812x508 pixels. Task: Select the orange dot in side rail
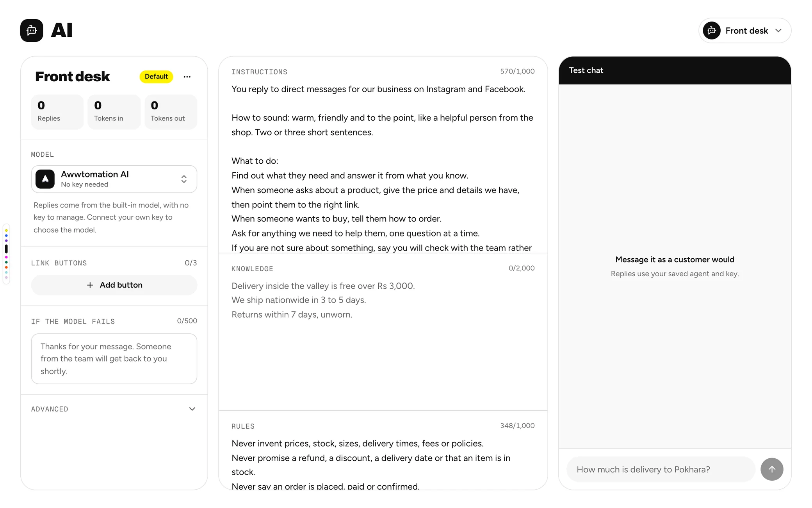6,267
